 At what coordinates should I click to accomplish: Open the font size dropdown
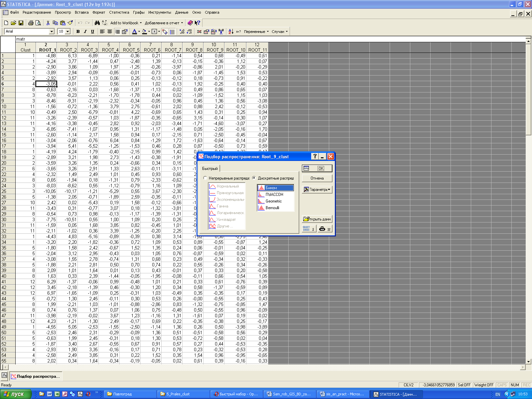[x=68, y=32]
